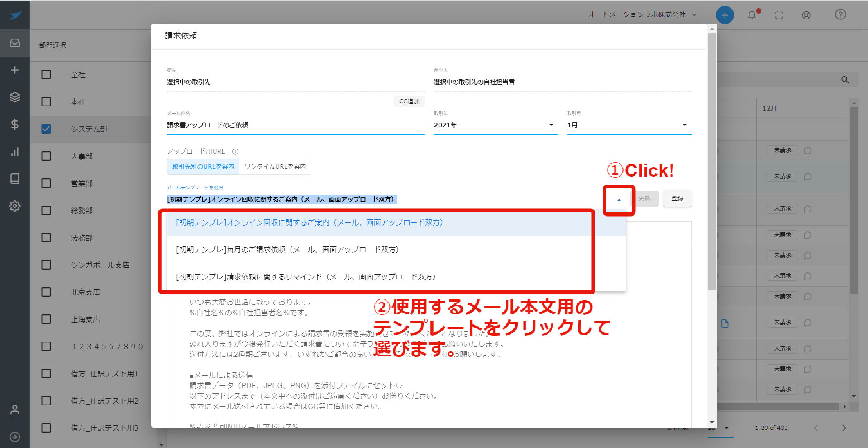This screenshot has height=448, width=868.
Task: Click the app logo at top left
Action: click(x=15, y=15)
